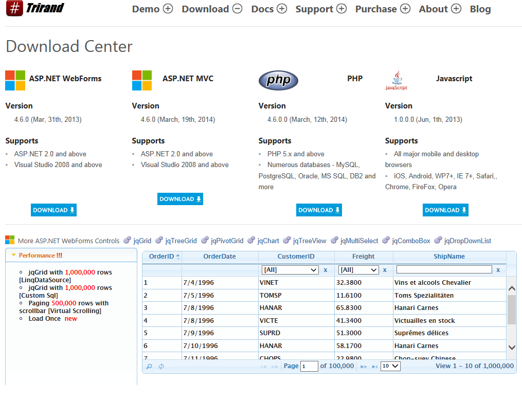Screen dimensions: 522x420
Task: Download the ASP.NET WebForms version
Action: point(53,210)
